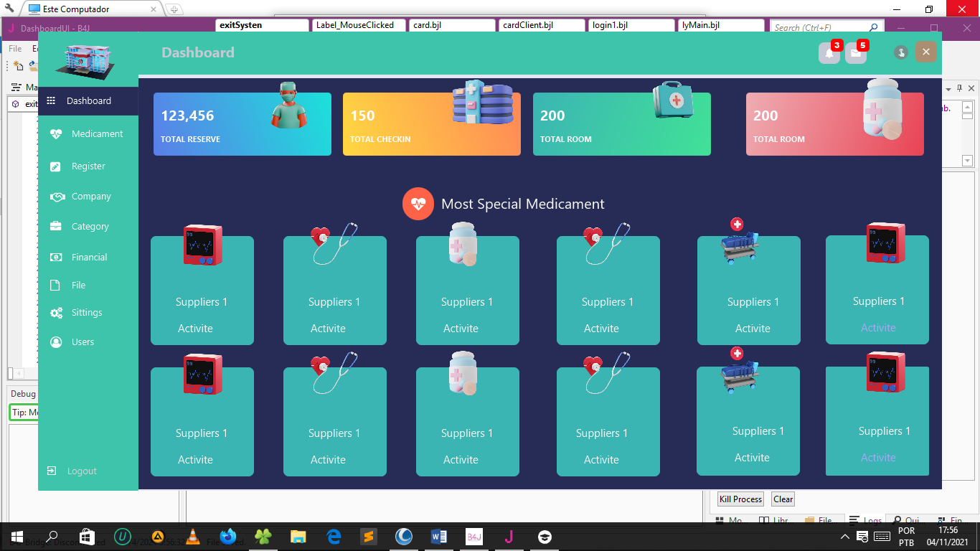Focus the Search (Ctrl+F) field in B4J

pos(825,27)
